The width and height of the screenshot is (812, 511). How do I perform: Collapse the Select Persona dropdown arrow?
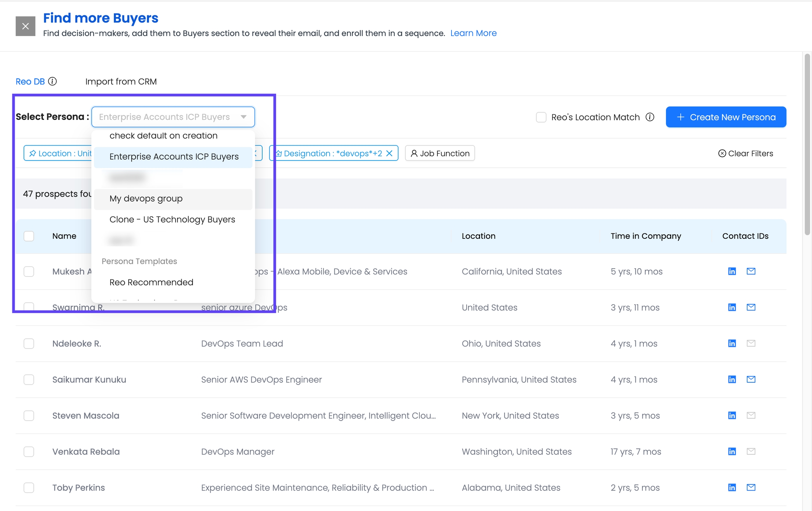point(244,117)
